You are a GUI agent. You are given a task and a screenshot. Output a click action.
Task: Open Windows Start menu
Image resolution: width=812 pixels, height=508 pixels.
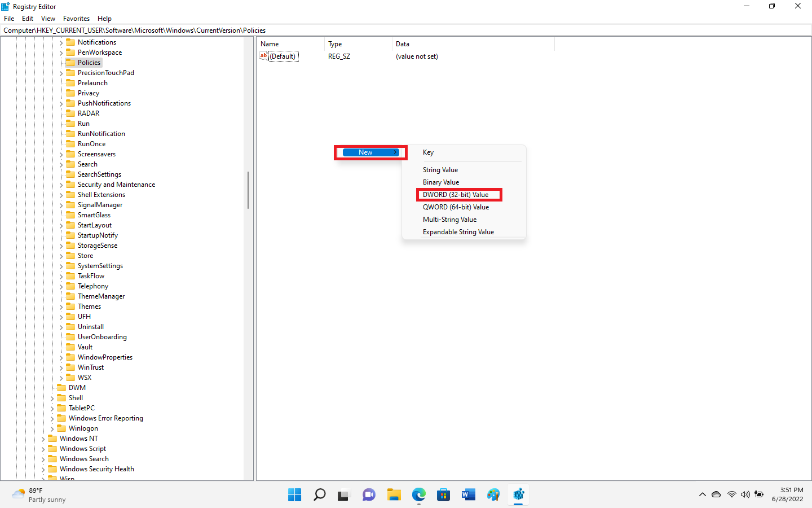coord(294,495)
